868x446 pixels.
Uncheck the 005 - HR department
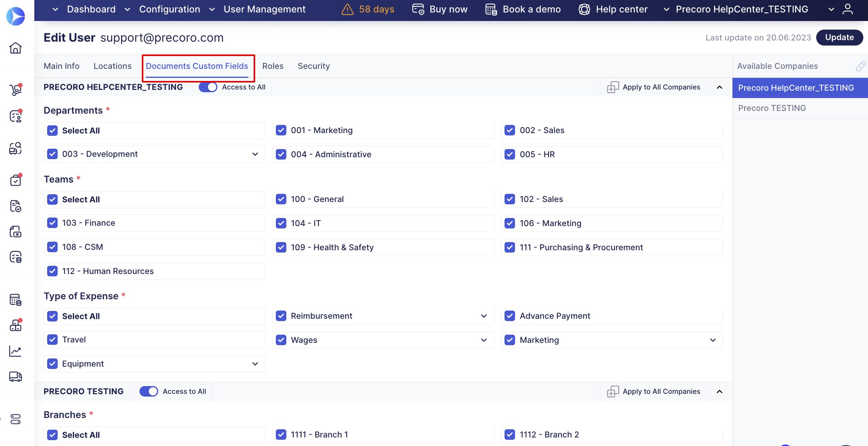click(x=510, y=155)
